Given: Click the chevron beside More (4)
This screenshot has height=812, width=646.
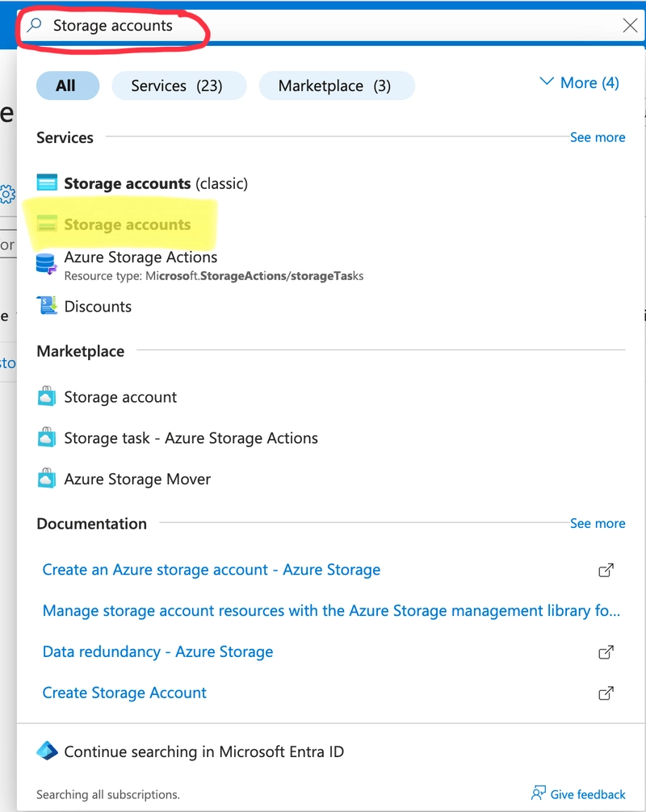Looking at the screenshot, I should pos(547,82).
